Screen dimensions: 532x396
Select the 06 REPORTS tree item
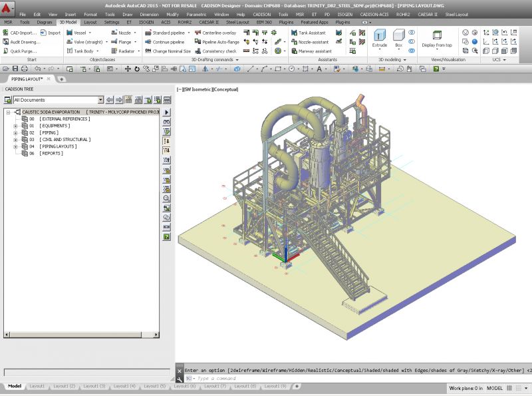click(x=43, y=154)
